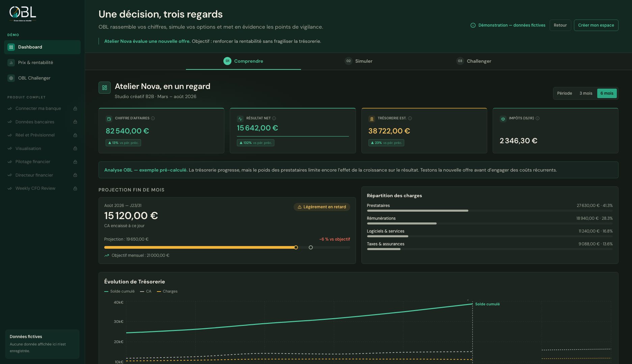Click the Atelier Nova section grid icon
Screen dimensions: 632x364
[105, 88]
